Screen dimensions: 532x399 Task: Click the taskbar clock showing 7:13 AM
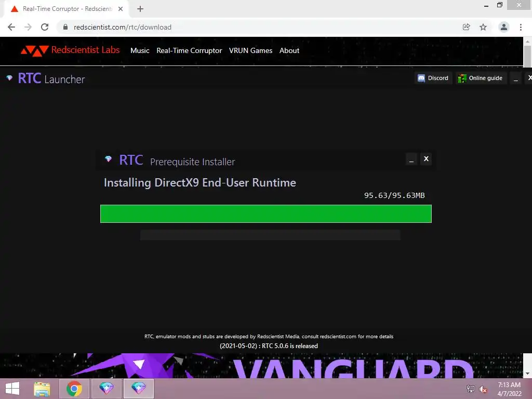pyautogui.click(x=509, y=389)
